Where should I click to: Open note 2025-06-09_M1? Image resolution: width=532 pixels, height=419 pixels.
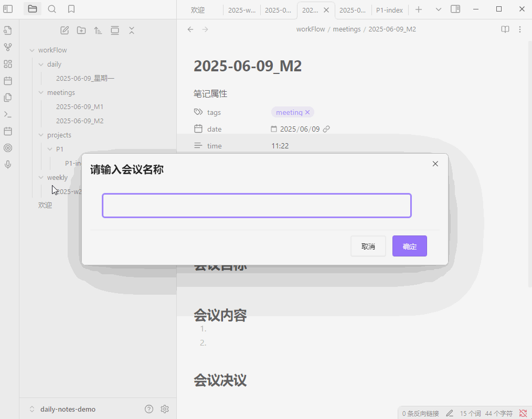coord(80,107)
